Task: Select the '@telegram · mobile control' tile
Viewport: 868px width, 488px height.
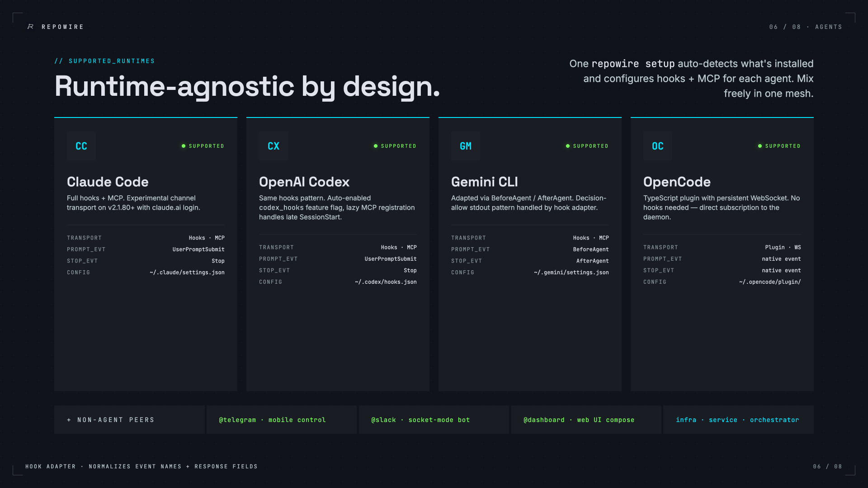Action: coord(282,420)
